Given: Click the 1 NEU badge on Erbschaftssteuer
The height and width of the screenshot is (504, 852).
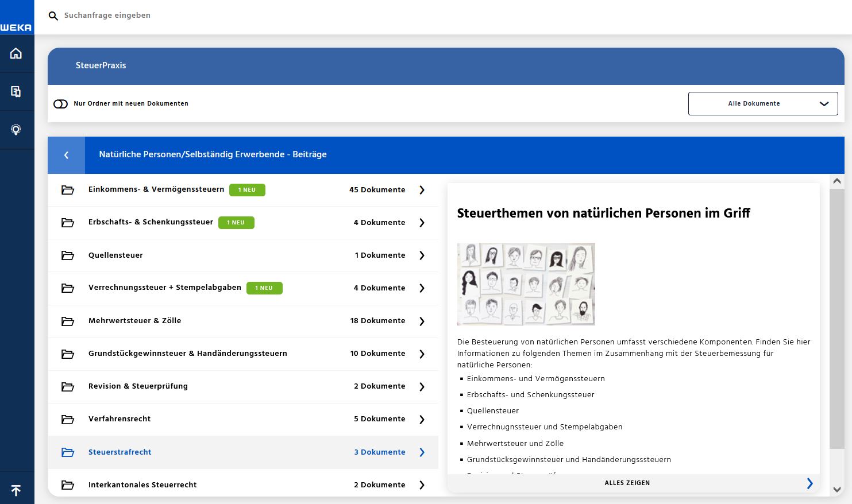Looking at the screenshot, I should tap(236, 223).
